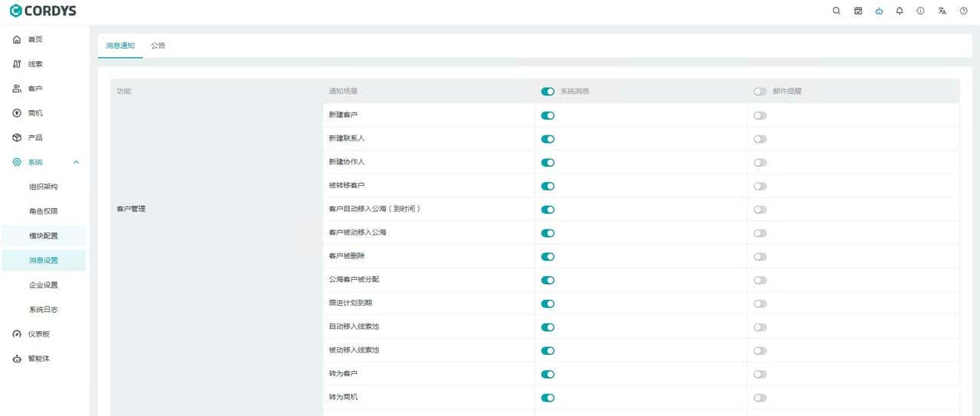Click the CORDYS logo
980x416 pixels.
43,11
